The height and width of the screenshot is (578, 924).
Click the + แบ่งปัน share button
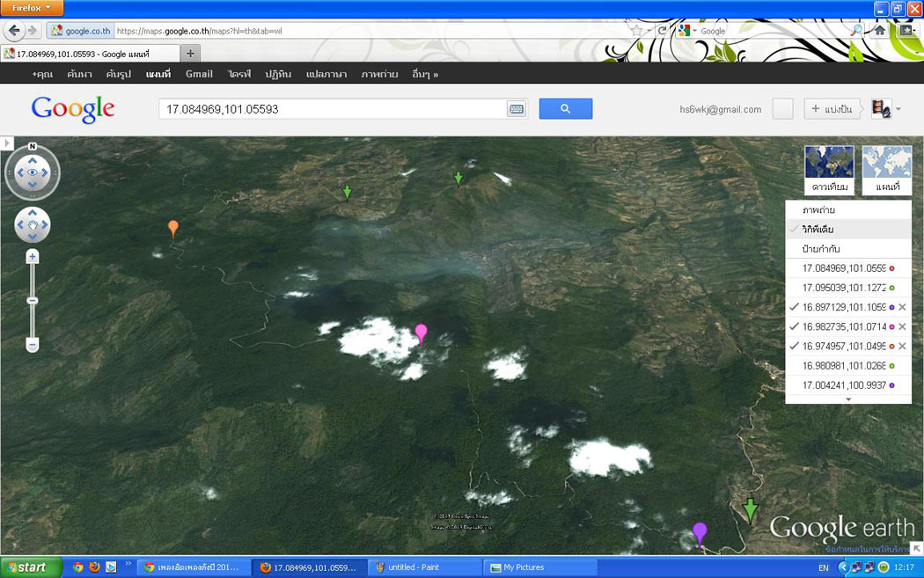click(x=832, y=109)
